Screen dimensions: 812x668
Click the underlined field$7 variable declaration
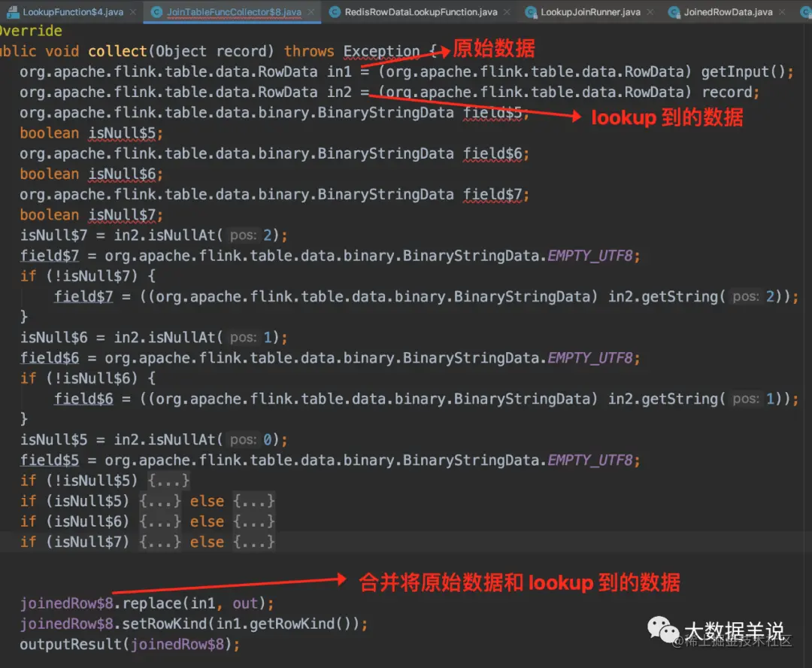tap(50, 255)
